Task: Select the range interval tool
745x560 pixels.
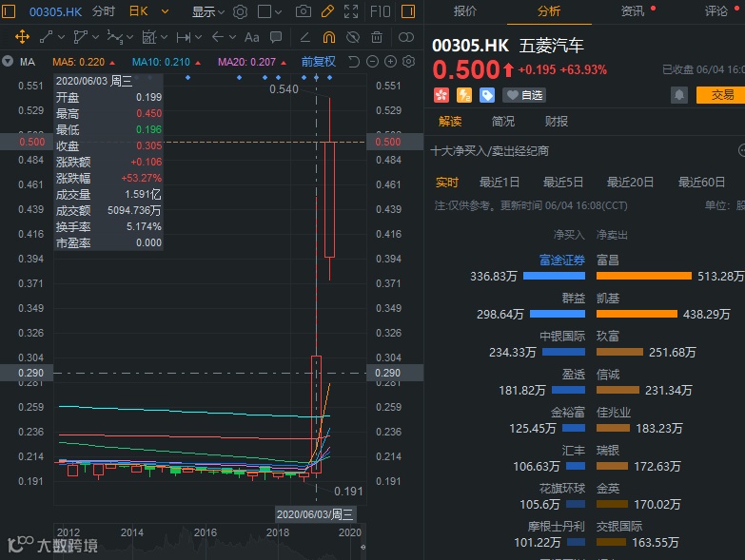Action: tap(184, 36)
